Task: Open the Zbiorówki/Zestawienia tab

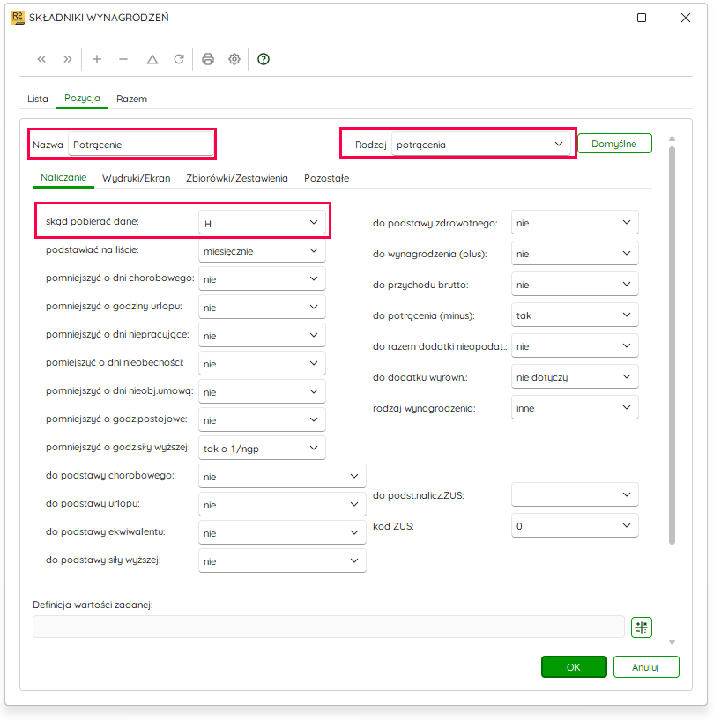Action: click(x=237, y=178)
